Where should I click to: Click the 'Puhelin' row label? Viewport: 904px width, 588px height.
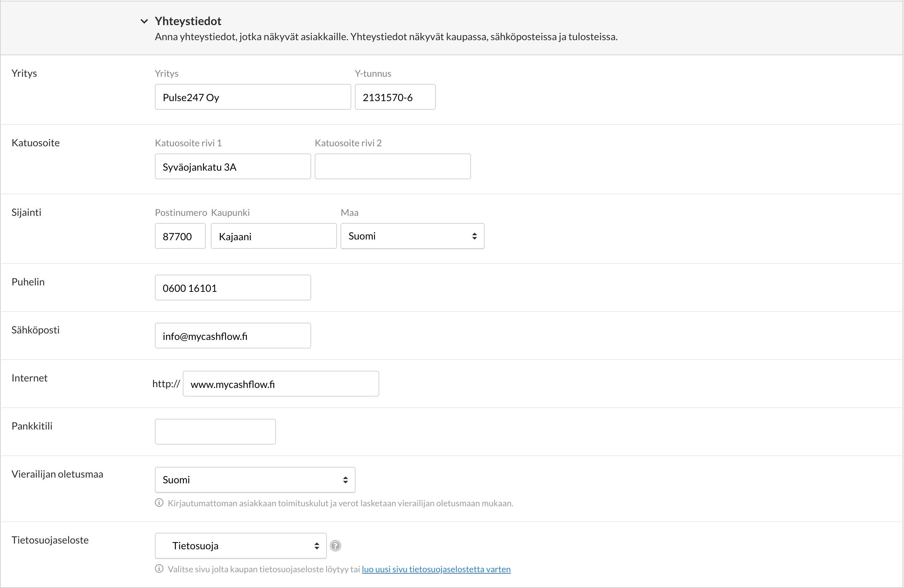coord(28,282)
